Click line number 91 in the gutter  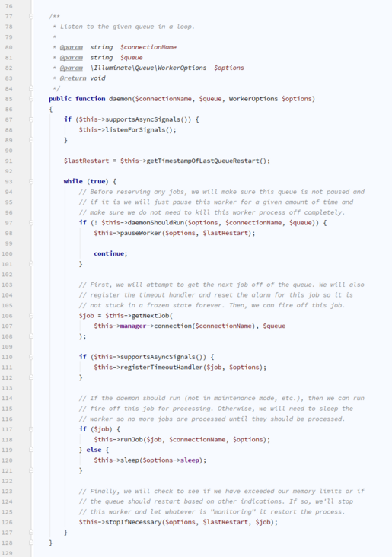(8, 161)
